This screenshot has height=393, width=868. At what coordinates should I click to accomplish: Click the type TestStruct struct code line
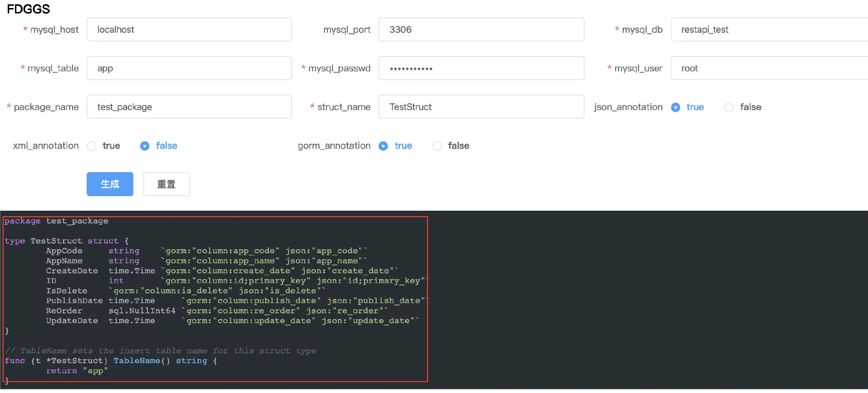click(x=67, y=241)
